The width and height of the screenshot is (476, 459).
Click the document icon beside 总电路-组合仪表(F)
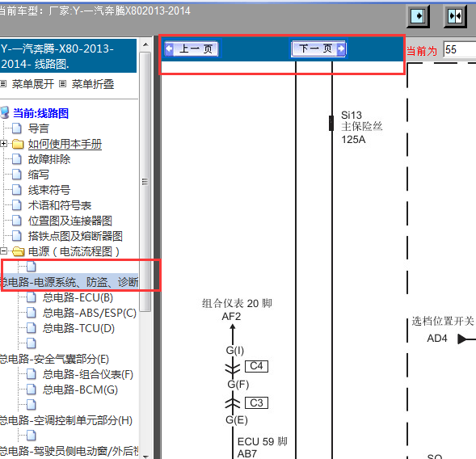point(32,374)
